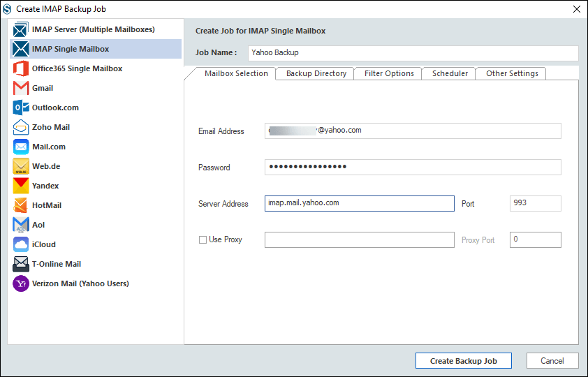Image resolution: width=588 pixels, height=377 pixels.
Task: Click the Web.de yellow envelope icon
Action: click(x=21, y=166)
